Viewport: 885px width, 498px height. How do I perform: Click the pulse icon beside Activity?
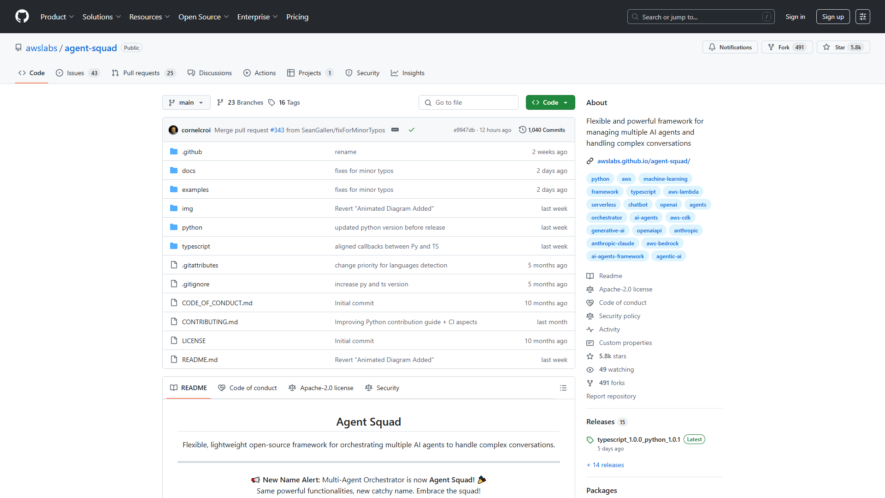590,329
